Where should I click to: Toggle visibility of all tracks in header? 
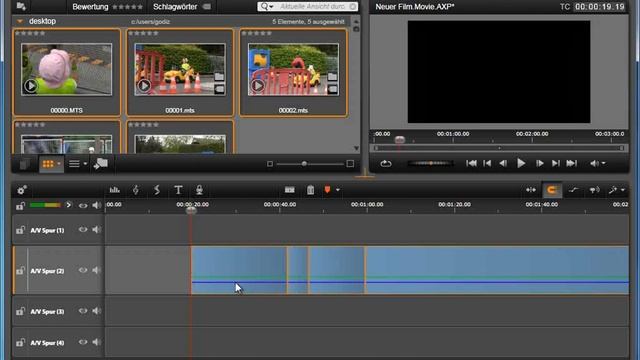point(83,205)
